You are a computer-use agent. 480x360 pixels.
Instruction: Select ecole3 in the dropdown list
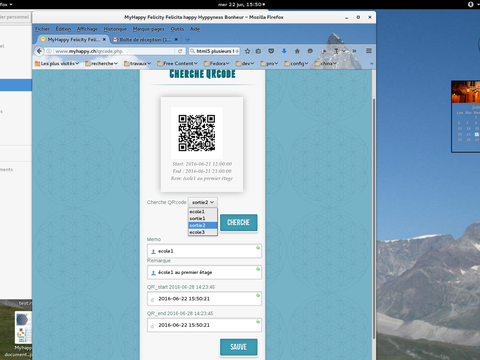tap(203, 232)
